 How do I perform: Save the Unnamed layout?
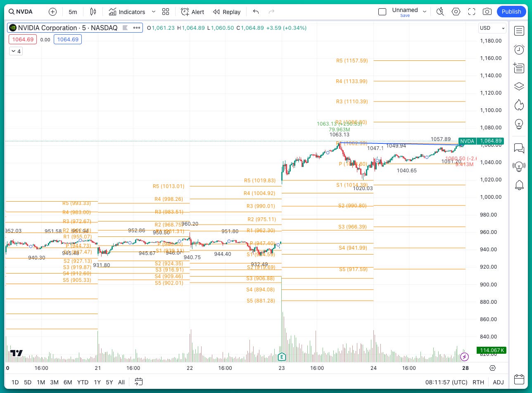[405, 16]
